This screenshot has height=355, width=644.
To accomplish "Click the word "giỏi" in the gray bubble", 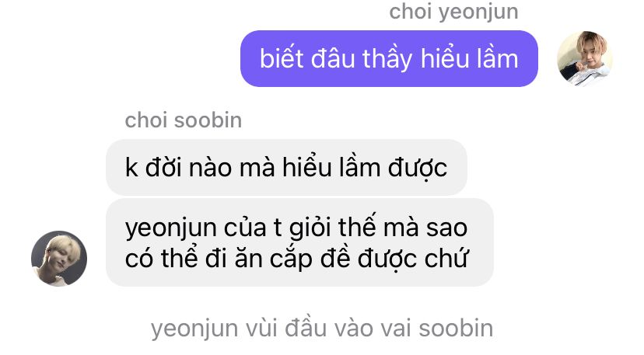I will pyautogui.click(x=310, y=228).
